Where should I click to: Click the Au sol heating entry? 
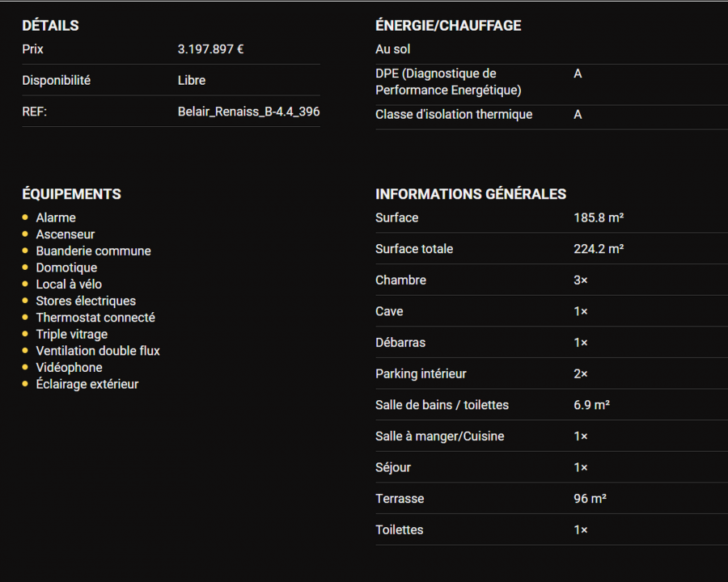click(393, 49)
